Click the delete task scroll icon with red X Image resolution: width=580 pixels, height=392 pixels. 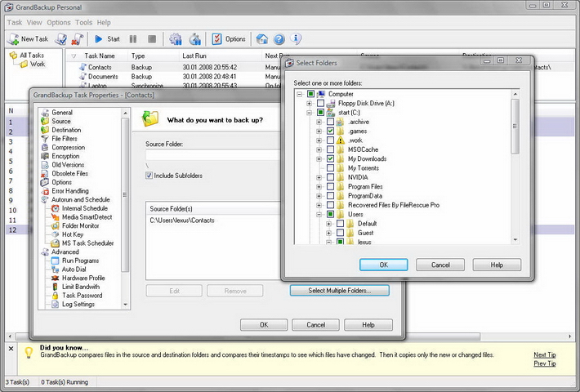[77, 39]
